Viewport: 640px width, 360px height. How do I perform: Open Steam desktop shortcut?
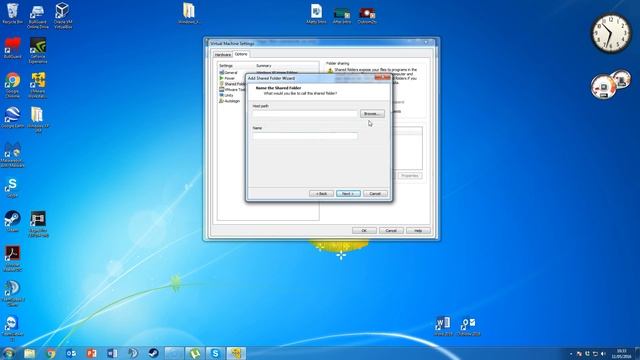click(12, 222)
